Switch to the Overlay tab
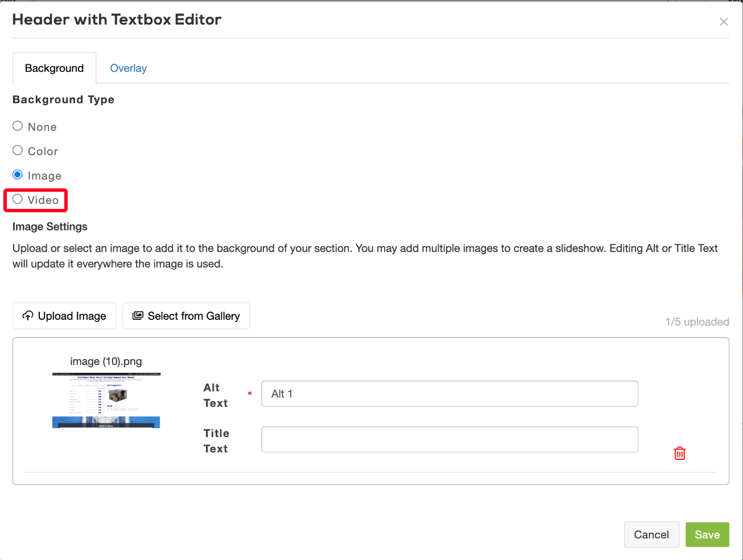This screenshot has height=560, width=743. [x=128, y=68]
